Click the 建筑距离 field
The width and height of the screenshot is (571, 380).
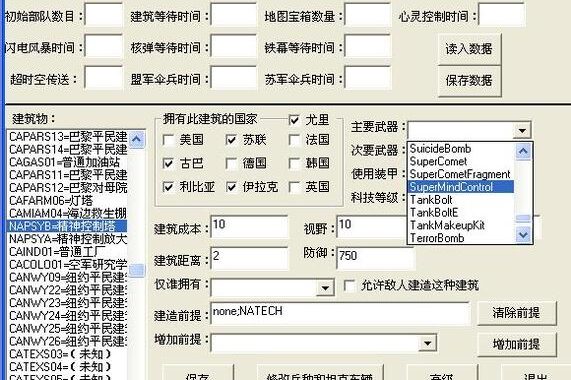(x=249, y=258)
